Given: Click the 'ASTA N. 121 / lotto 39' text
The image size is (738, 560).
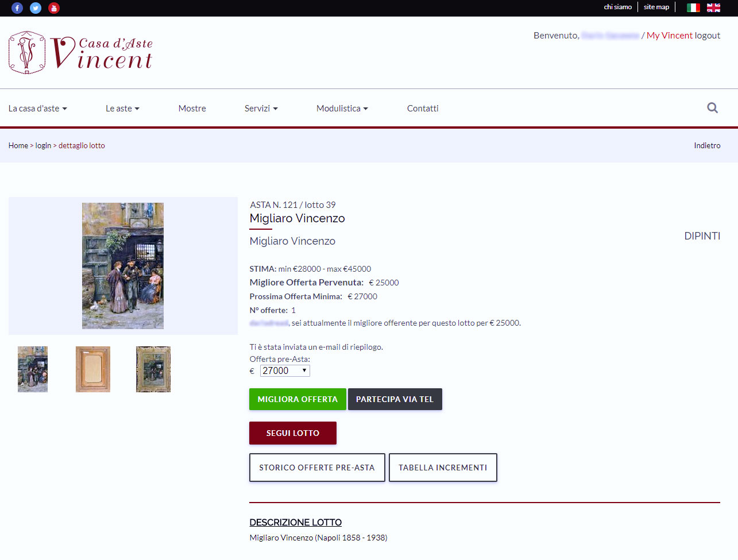Looking at the screenshot, I should pyautogui.click(x=293, y=204).
